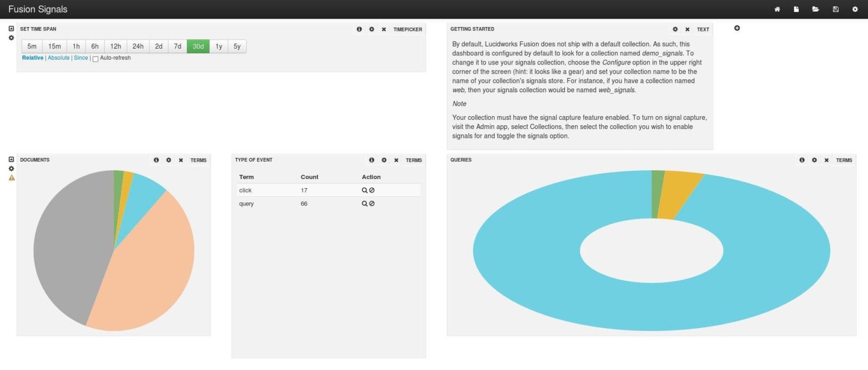This screenshot has width=868, height=370.
Task: Choose the 1y time span
Action: [219, 46]
